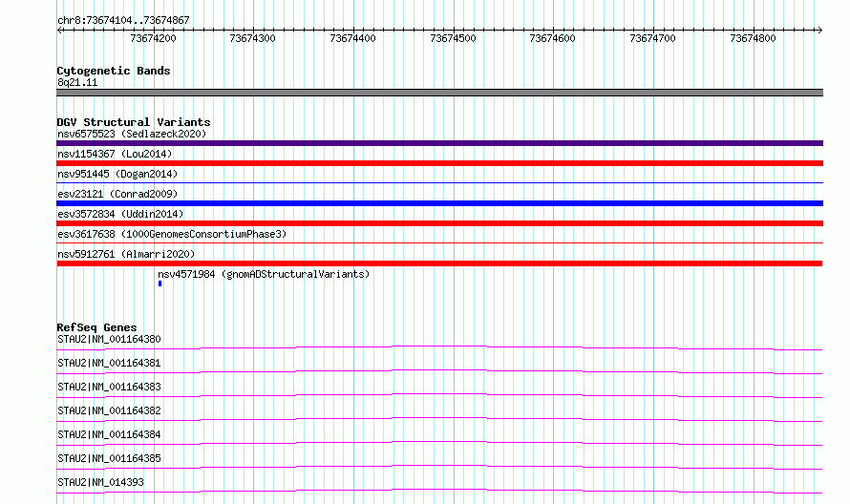Open the STAU2|NM_001164381 transcript
The width and height of the screenshot is (850, 504).
click(109, 363)
